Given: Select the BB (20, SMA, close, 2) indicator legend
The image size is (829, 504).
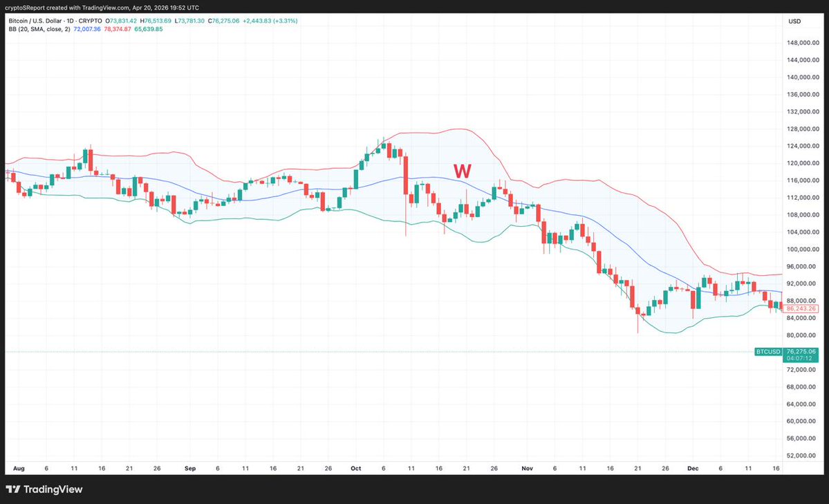Looking at the screenshot, I should [x=39, y=29].
